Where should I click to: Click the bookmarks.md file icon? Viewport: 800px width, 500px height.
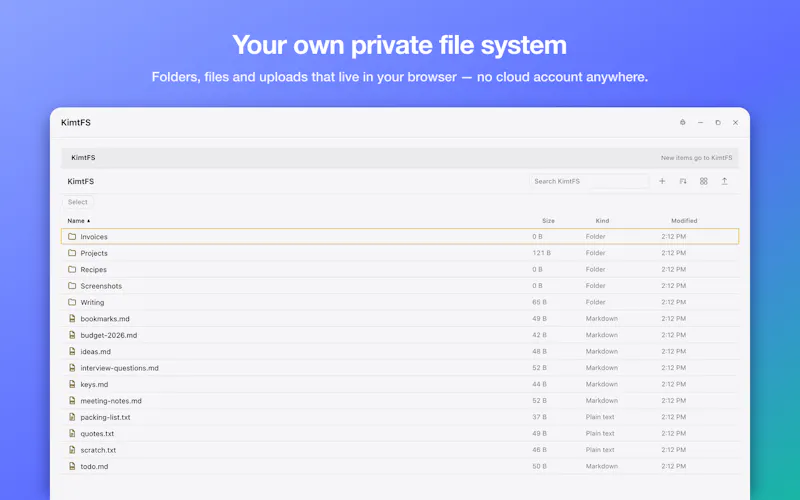(72, 318)
